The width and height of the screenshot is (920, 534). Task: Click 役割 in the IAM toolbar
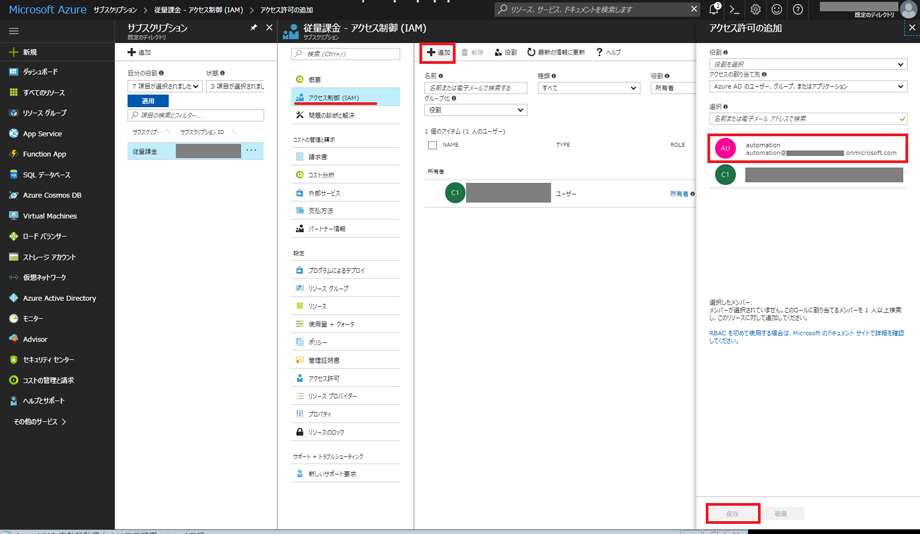[x=505, y=52]
